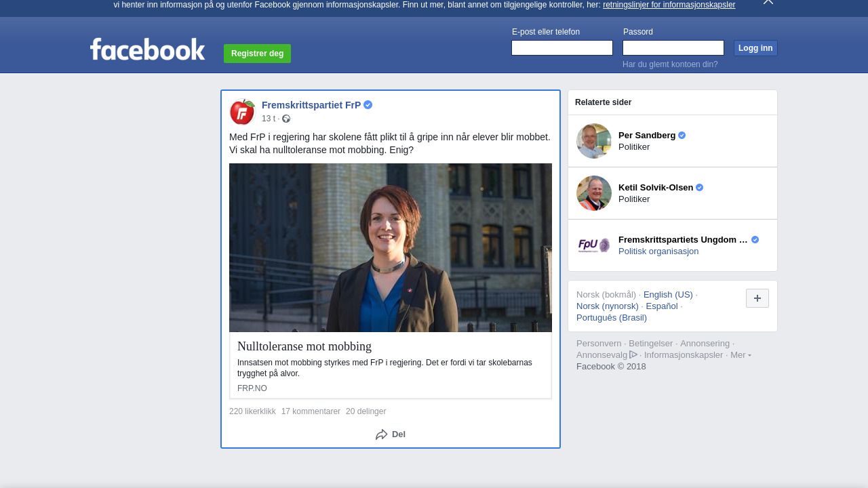Click the verified badge next to Fremskrittspartiet FrP
This screenshot has height=488, width=868.
(x=368, y=105)
